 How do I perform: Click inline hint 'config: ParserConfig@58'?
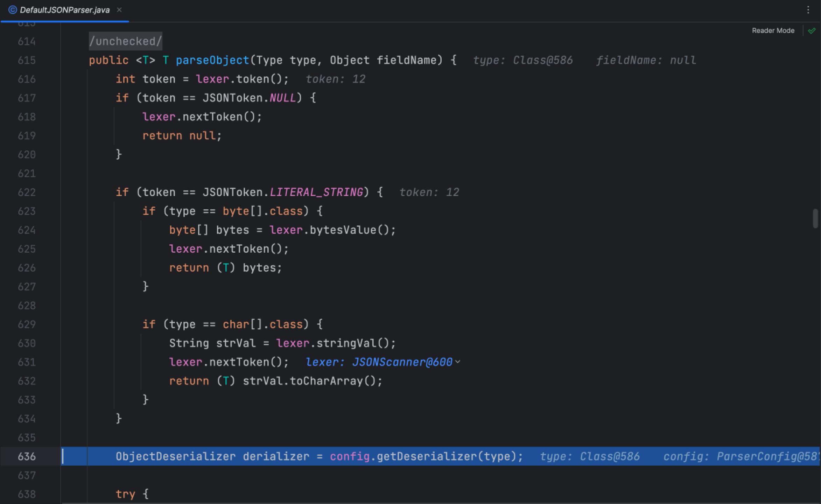(741, 456)
